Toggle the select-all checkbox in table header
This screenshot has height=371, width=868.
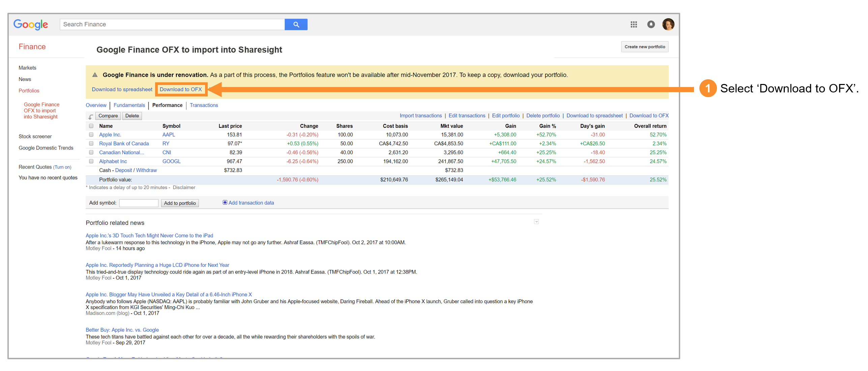tap(91, 126)
